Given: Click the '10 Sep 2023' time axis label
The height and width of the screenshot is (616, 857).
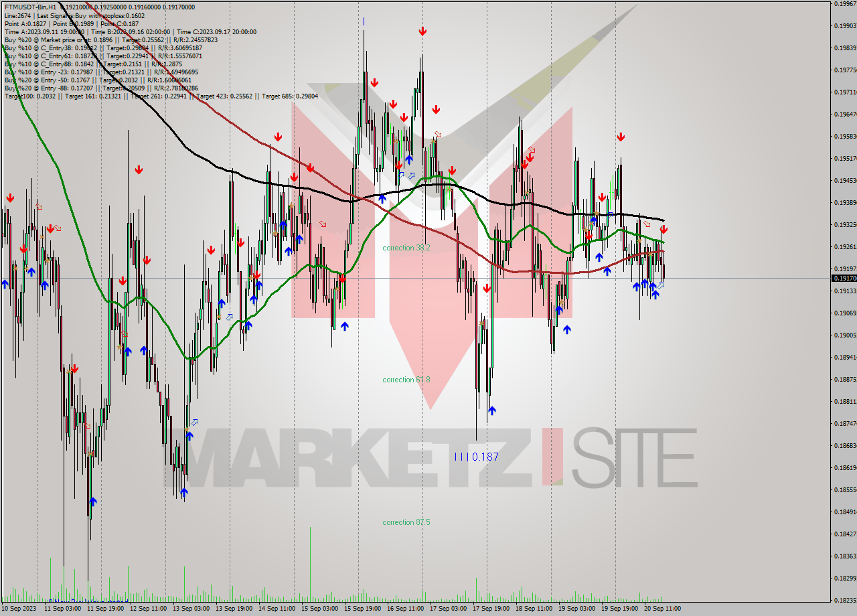Looking at the screenshot, I should 19,609.
